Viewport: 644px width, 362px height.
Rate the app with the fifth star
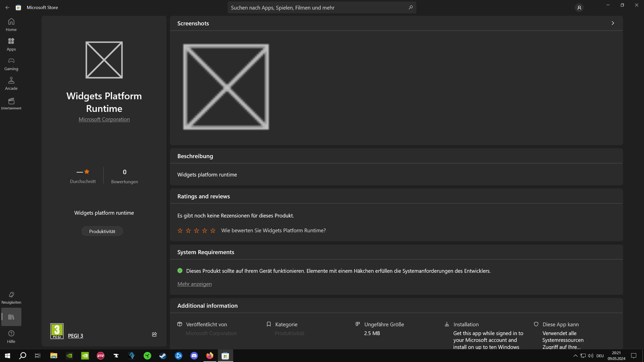213,231
